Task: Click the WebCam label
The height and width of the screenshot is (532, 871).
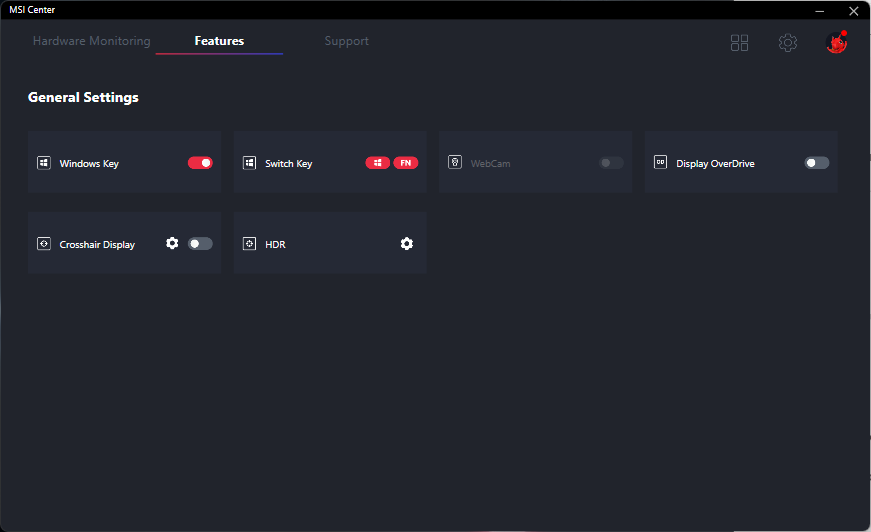Action: 490,164
